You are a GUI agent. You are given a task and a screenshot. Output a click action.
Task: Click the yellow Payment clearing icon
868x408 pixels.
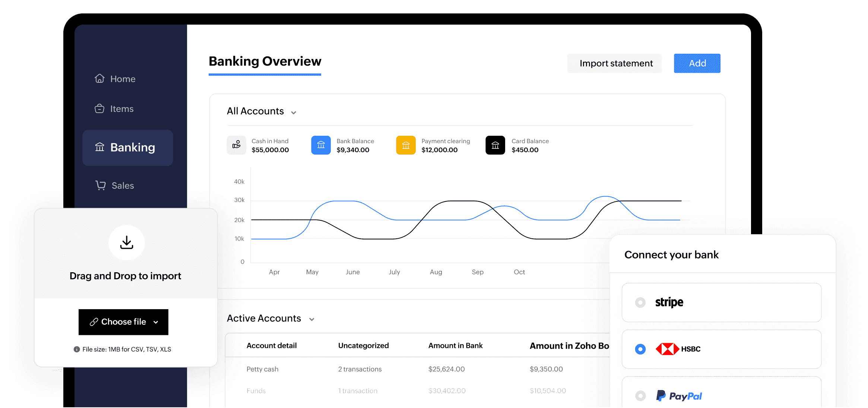406,145
